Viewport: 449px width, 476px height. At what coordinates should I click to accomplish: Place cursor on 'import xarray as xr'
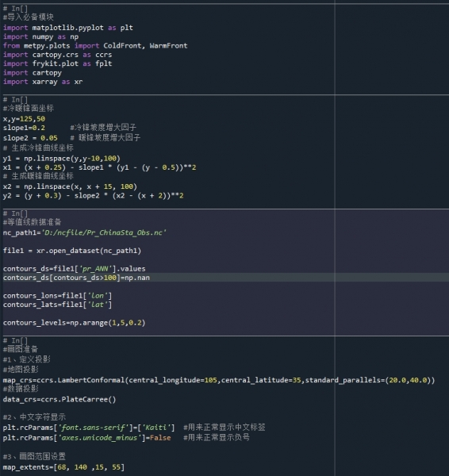(43, 82)
